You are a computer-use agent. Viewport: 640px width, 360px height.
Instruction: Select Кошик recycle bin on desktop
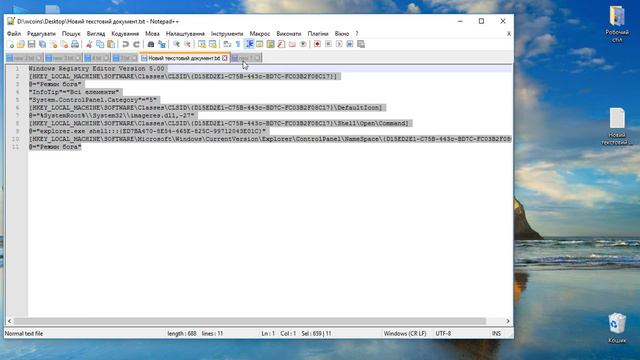(617, 328)
